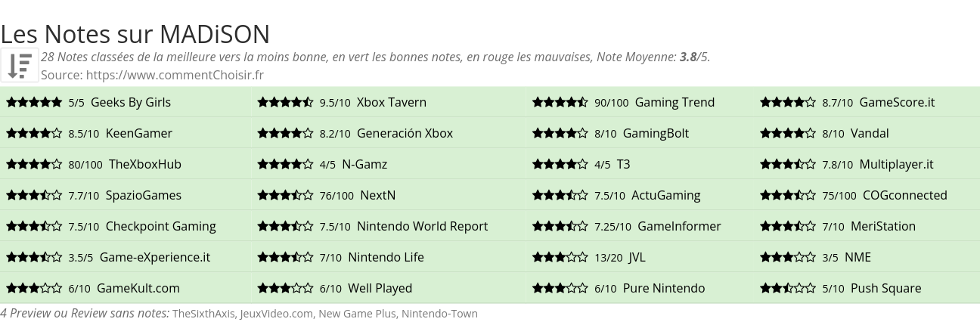Click the star rating for Push Square
This screenshot has width=980, height=322.
(x=788, y=288)
